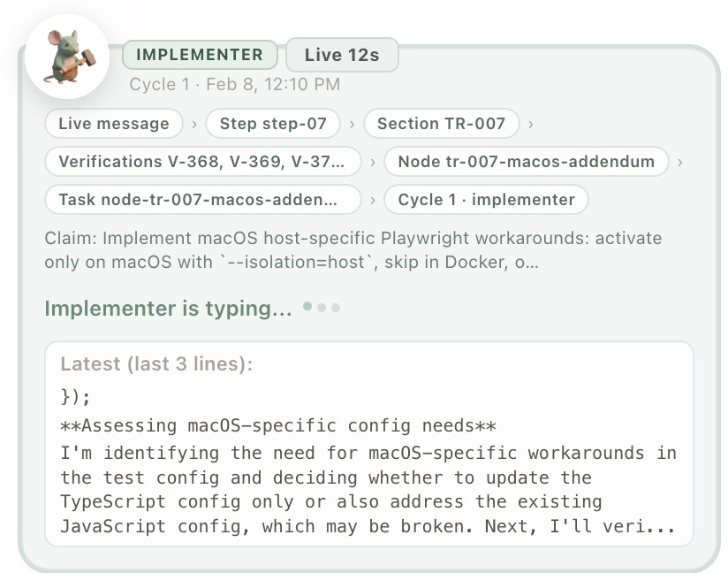Click the chevron after the Verifications chip
This screenshot has height=573, width=728.
click(373, 162)
